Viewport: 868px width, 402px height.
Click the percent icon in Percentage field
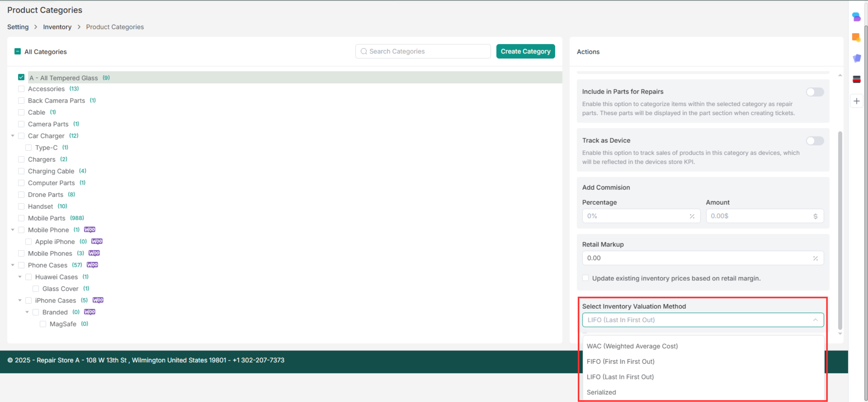click(692, 216)
